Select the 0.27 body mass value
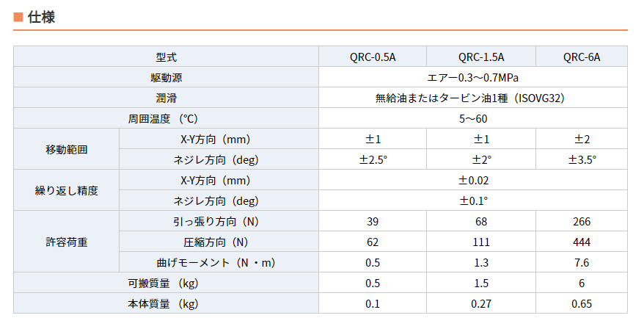This screenshot has height=318, width=644. tap(481, 303)
